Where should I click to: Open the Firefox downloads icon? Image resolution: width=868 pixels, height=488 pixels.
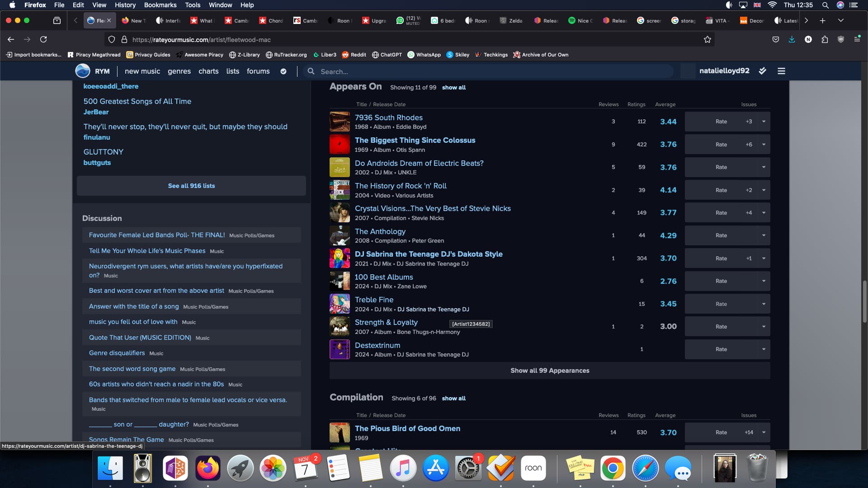[x=792, y=39]
